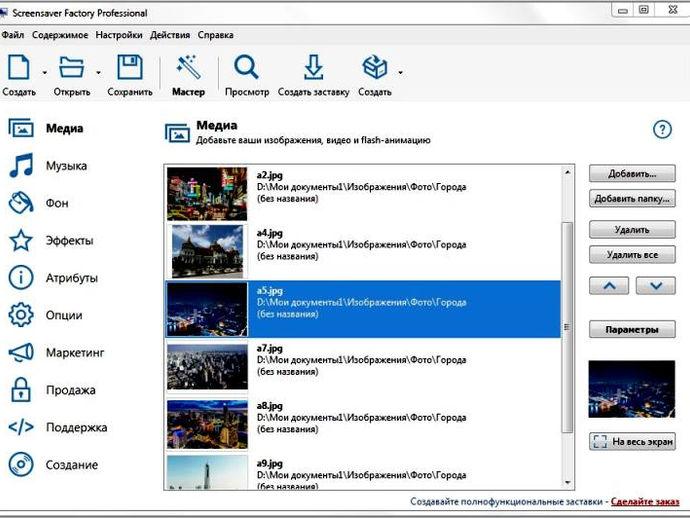Move the selected item up with the arrow button

point(609,286)
